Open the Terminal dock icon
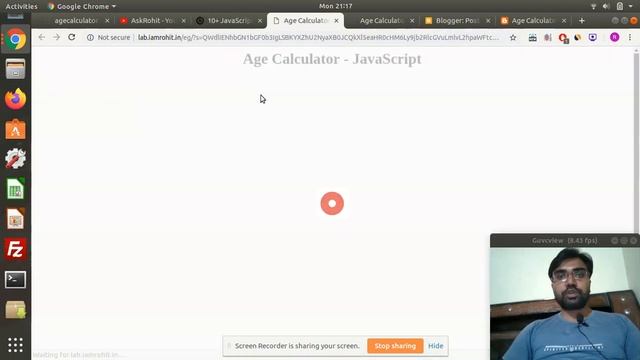This screenshot has width=640, height=360. click(16, 280)
